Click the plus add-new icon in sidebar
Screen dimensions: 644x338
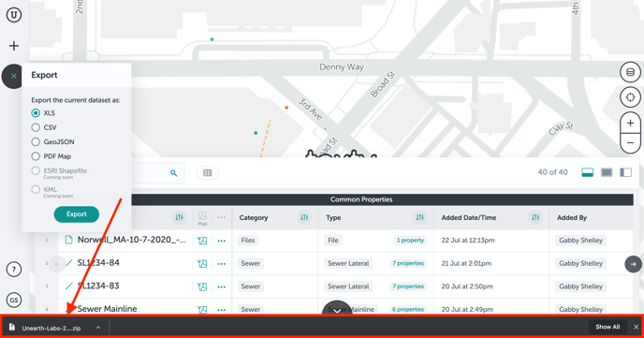tap(14, 46)
